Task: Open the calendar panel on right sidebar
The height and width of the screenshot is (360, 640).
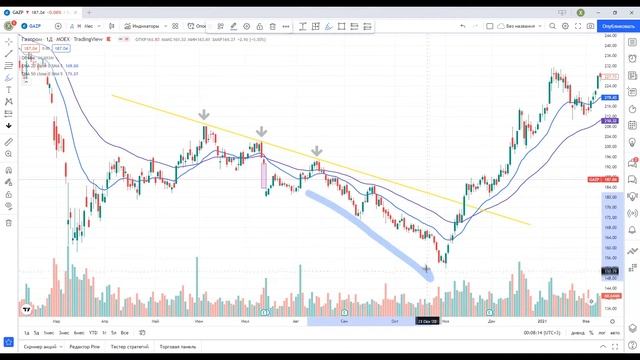Action: [632, 125]
